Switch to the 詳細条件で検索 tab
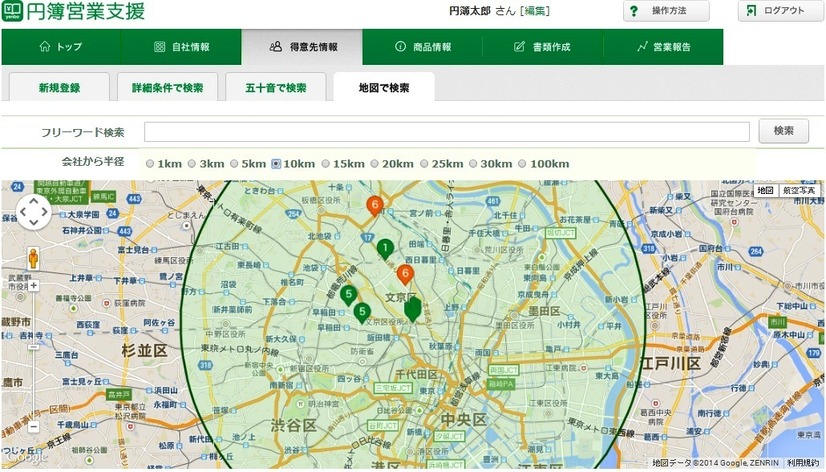826x472 pixels. [x=168, y=87]
